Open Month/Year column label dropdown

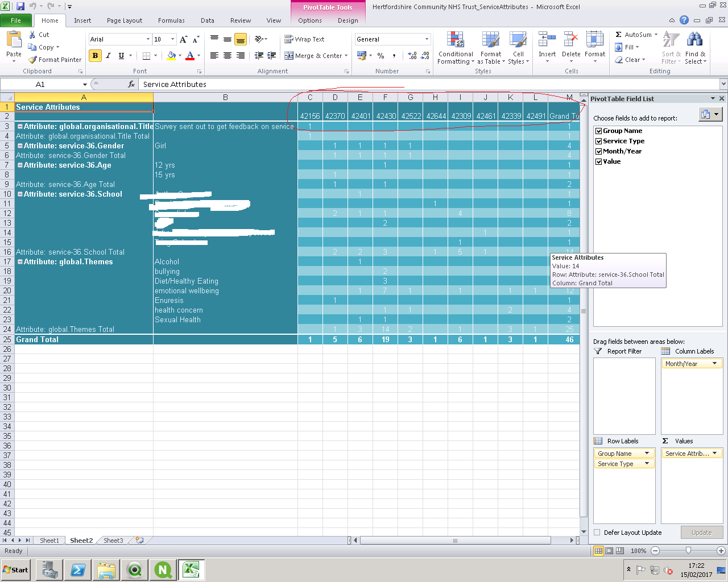coord(714,364)
